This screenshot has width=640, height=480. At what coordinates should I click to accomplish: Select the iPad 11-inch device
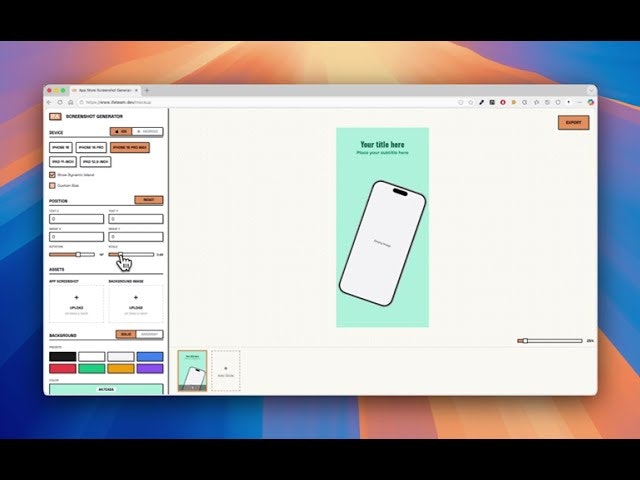(63, 162)
